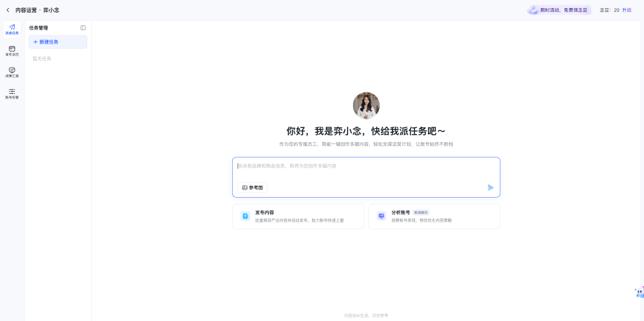Click the 念豆: 20 balance

[609, 10]
